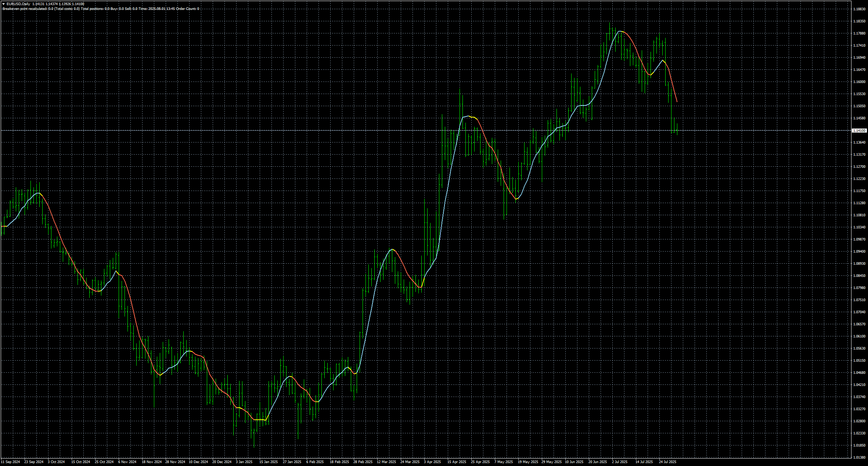Viewport: 868px width, 466px height.
Task: Click the 28 Feb 2025 date label
Action: tap(363, 462)
